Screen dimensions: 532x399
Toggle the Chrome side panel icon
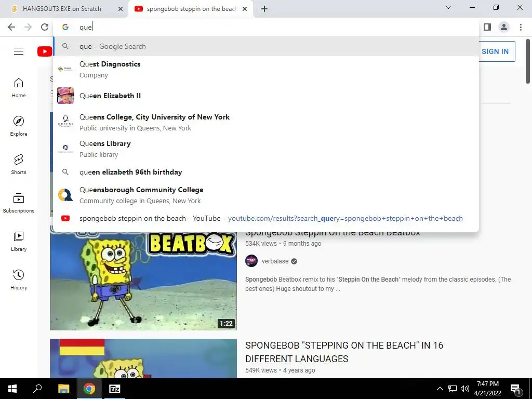[x=487, y=27]
